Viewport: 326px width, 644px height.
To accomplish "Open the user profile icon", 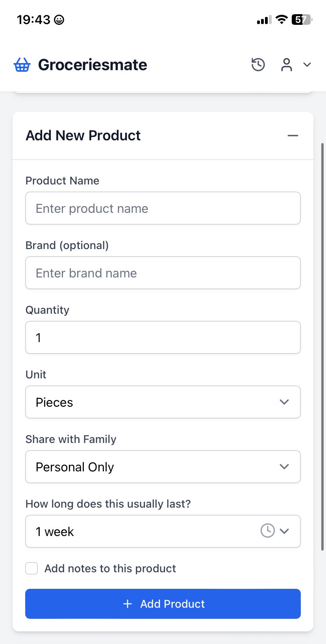I will [x=287, y=65].
